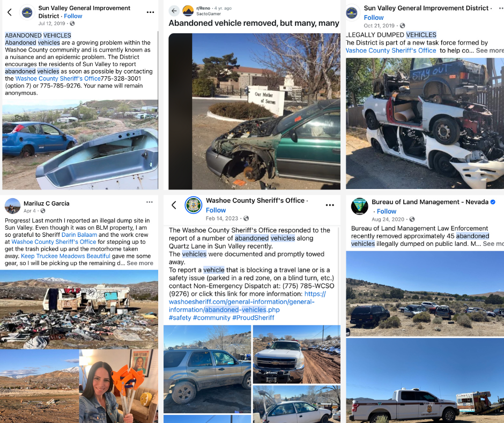Expand Mariluz Garcia's post with See more

point(140,263)
